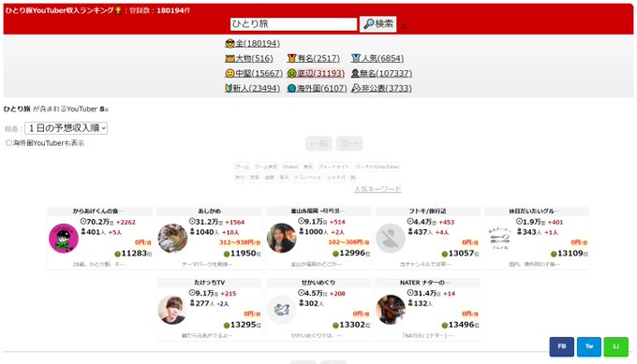Click the small symbol right of 検索 button
Viewport: 637px width, 364px height.
(404, 26)
